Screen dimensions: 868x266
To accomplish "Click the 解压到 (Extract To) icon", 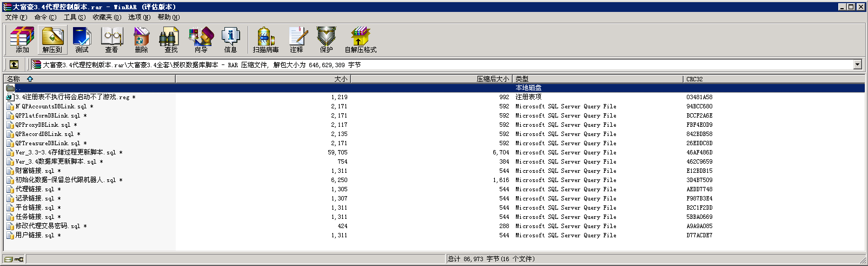I will tap(52, 40).
